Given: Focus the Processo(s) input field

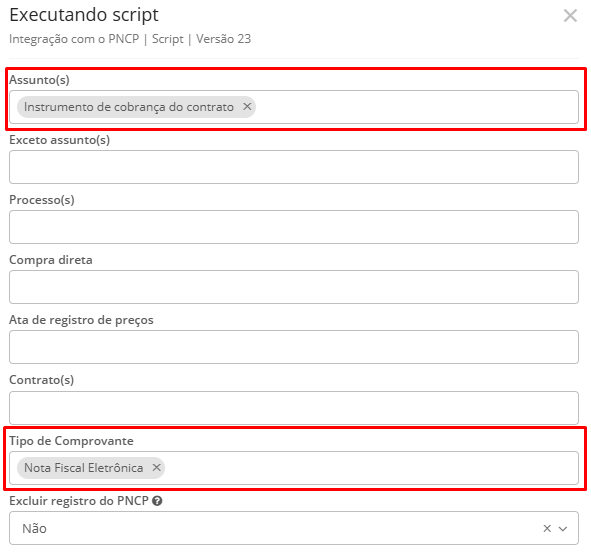Looking at the screenshot, I should coord(294,227).
